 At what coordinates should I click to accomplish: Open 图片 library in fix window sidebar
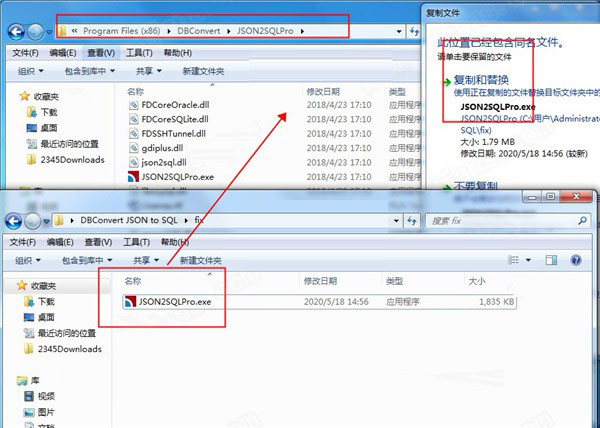click(39, 412)
